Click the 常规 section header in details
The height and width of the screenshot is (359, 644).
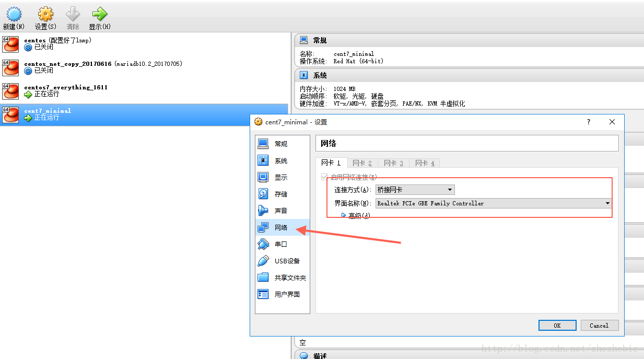coord(469,40)
